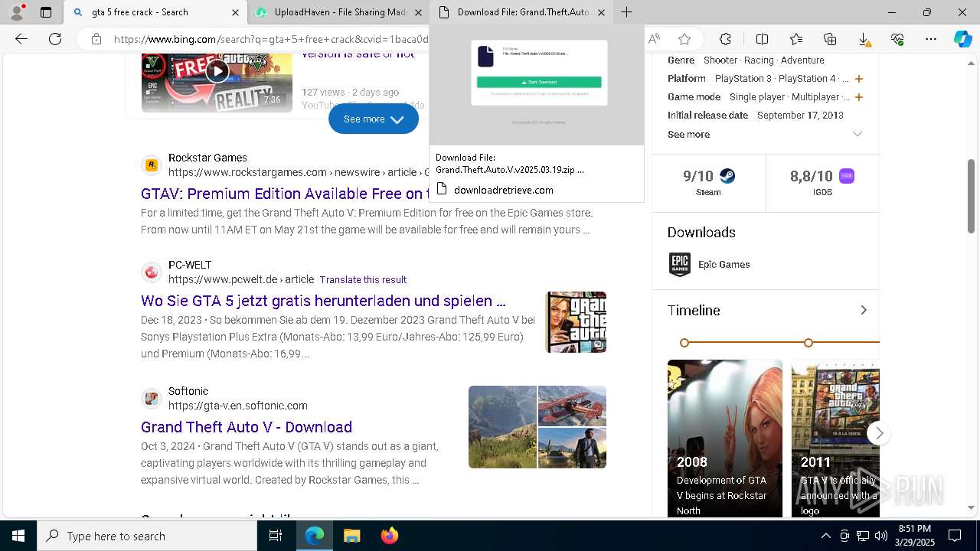
Task: Open the tab actions menu icon
Action: (46, 12)
